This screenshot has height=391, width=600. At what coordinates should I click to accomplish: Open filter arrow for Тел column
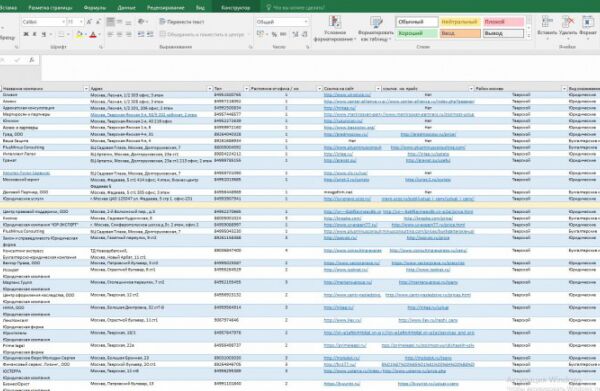pyautogui.click(x=246, y=89)
